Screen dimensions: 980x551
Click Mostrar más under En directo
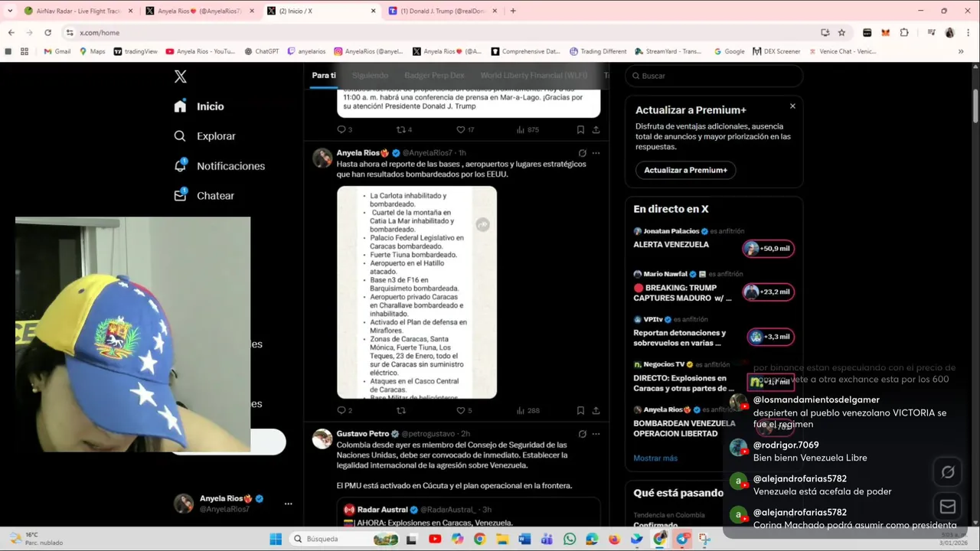point(655,458)
